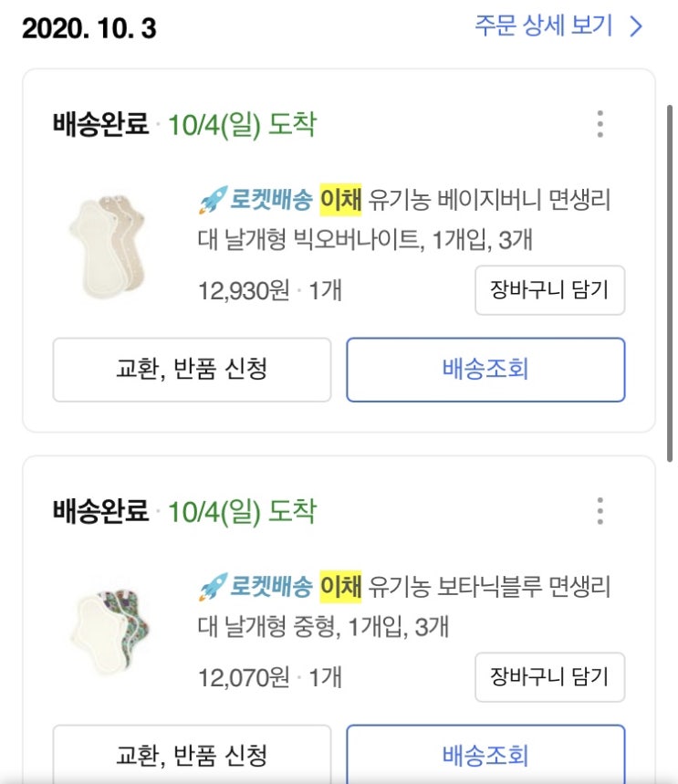Track the 베이지버니 order with 배송조회
Viewport: 678px width, 784px height.
(x=485, y=370)
